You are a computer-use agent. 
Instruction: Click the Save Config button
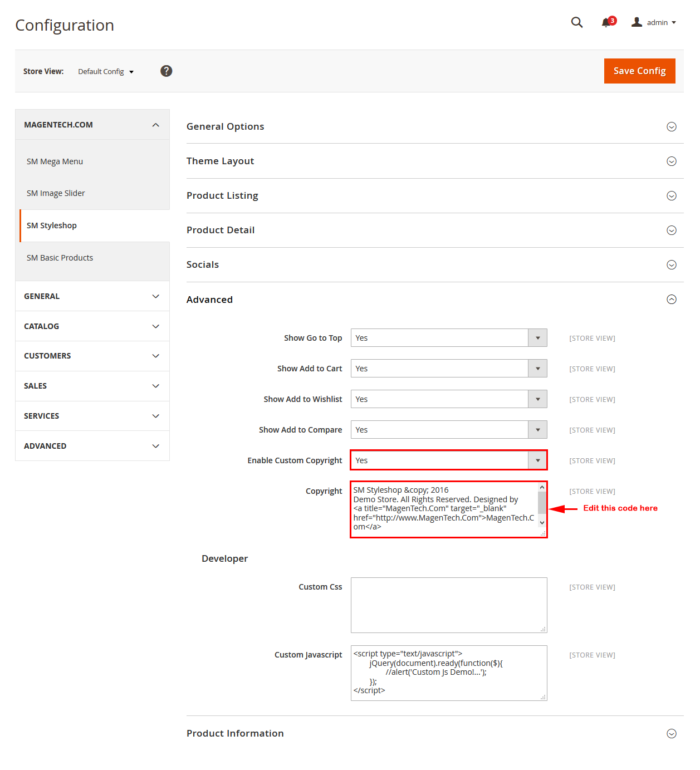click(639, 71)
